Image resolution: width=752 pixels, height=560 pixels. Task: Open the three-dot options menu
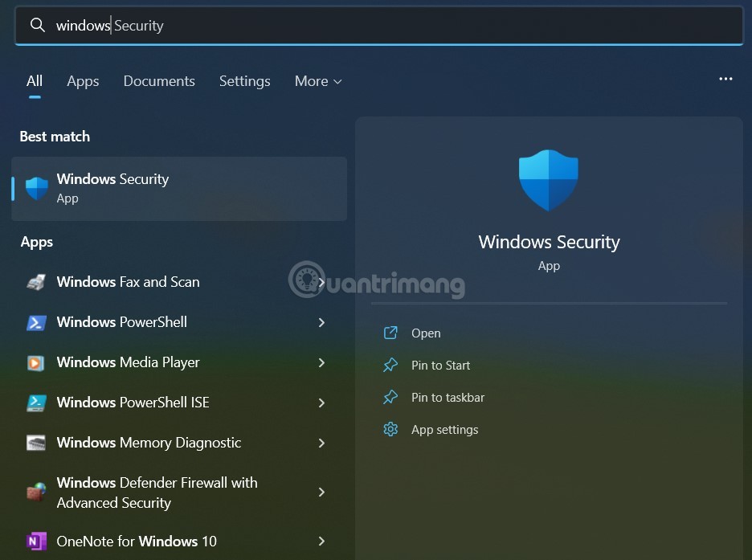pos(725,79)
